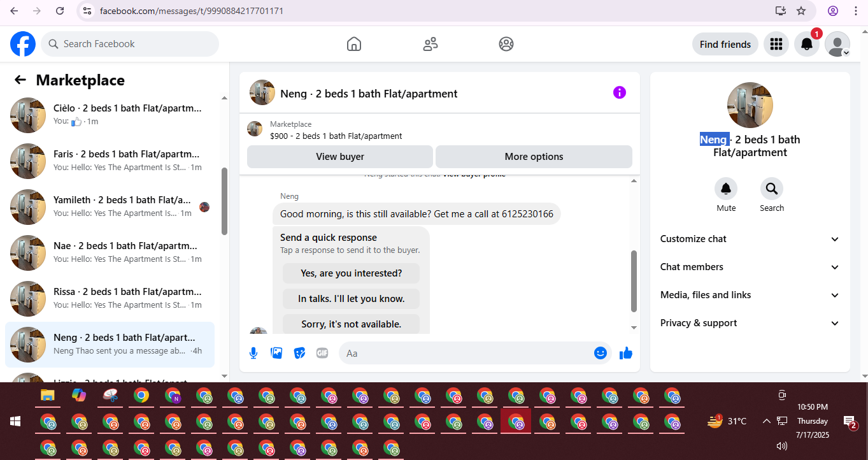Screen dimensions: 868x460
Task: Show hidden system tray icons
Action: (766, 421)
